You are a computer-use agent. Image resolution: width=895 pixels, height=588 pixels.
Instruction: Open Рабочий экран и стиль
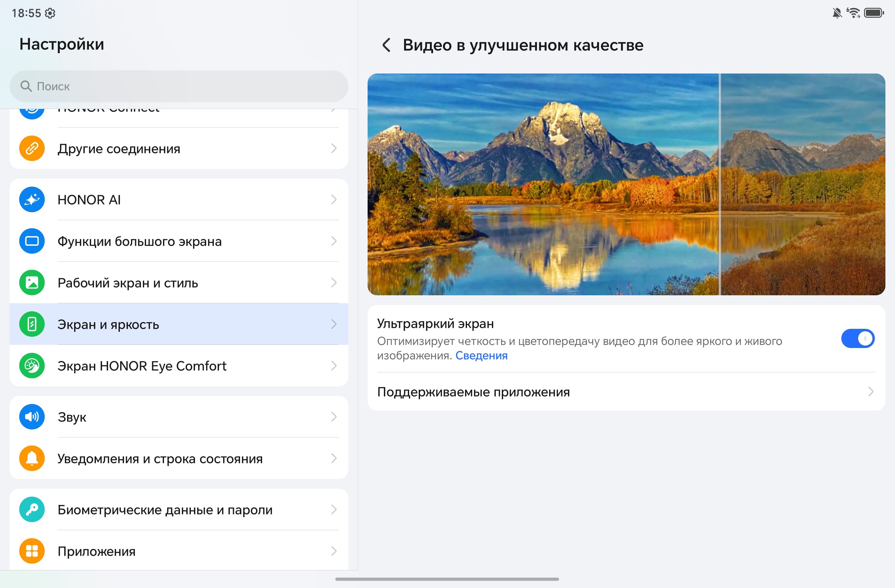pos(179,282)
